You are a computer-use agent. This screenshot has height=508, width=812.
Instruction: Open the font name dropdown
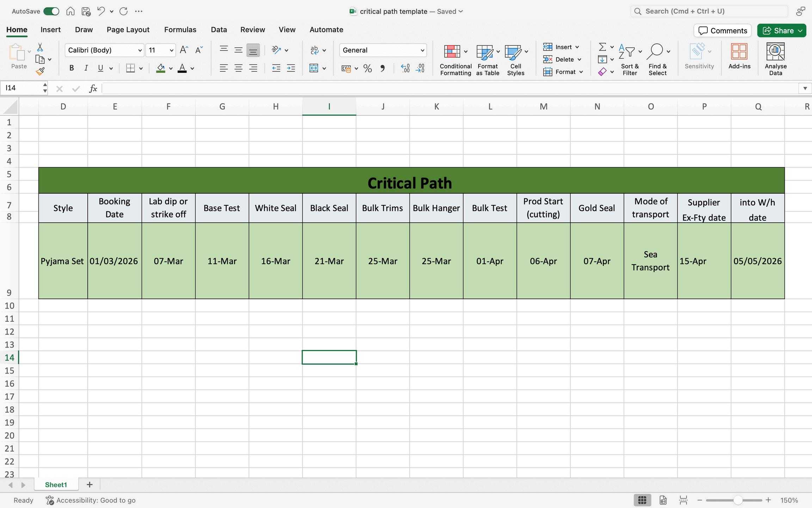[x=140, y=50]
